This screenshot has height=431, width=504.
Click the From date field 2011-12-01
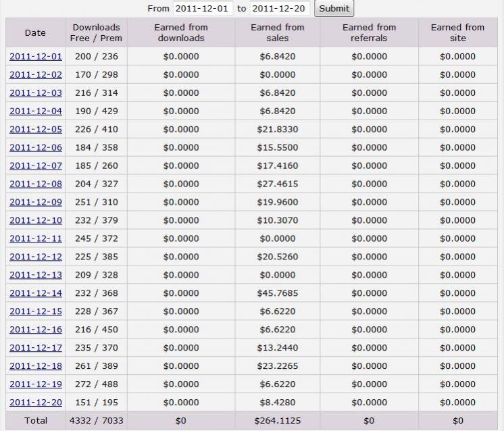[x=203, y=8]
